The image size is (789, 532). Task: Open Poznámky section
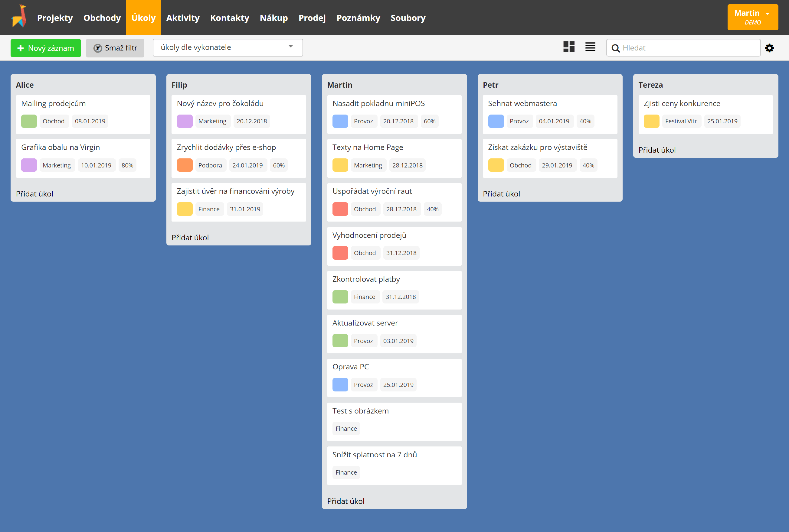pos(358,18)
